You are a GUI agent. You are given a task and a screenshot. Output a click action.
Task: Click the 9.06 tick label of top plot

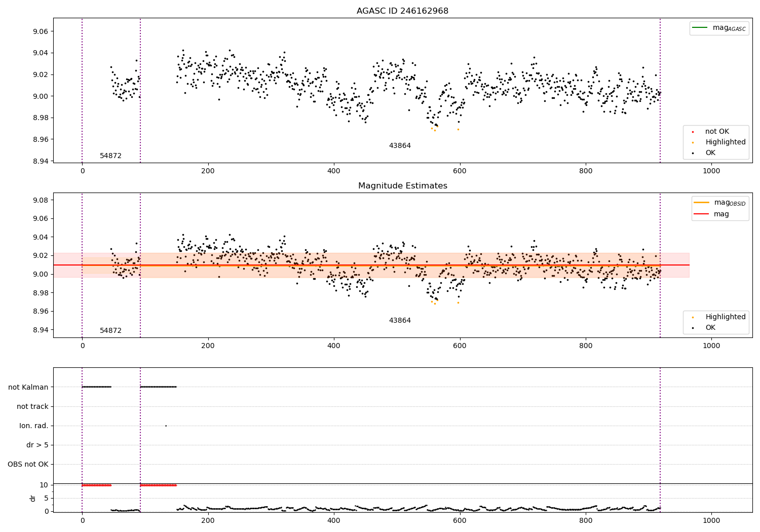coord(41,31)
